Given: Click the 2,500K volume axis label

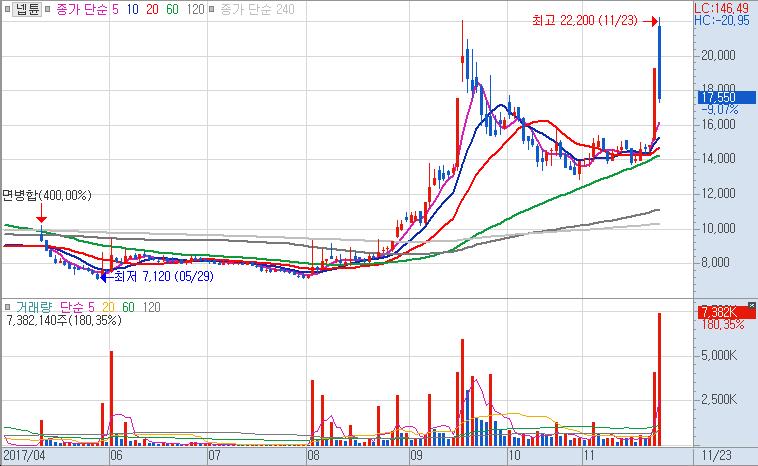Looking at the screenshot, I should pos(719,399).
